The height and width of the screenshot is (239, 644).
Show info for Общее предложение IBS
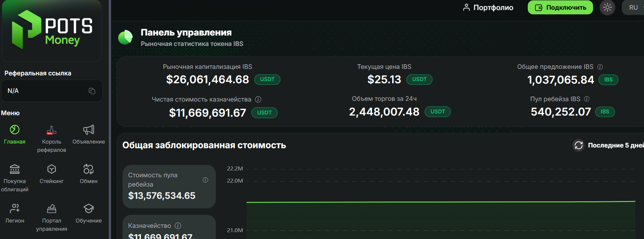coord(600,67)
